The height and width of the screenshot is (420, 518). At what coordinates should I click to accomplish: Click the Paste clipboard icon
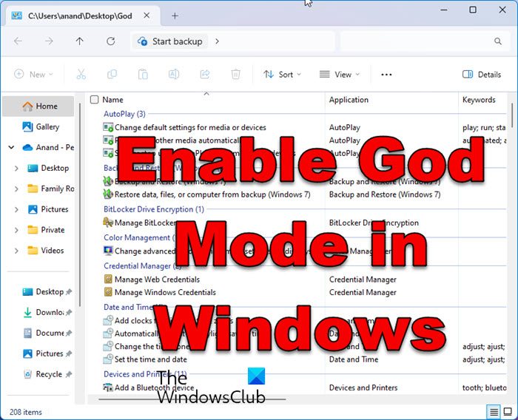pyautogui.click(x=143, y=74)
